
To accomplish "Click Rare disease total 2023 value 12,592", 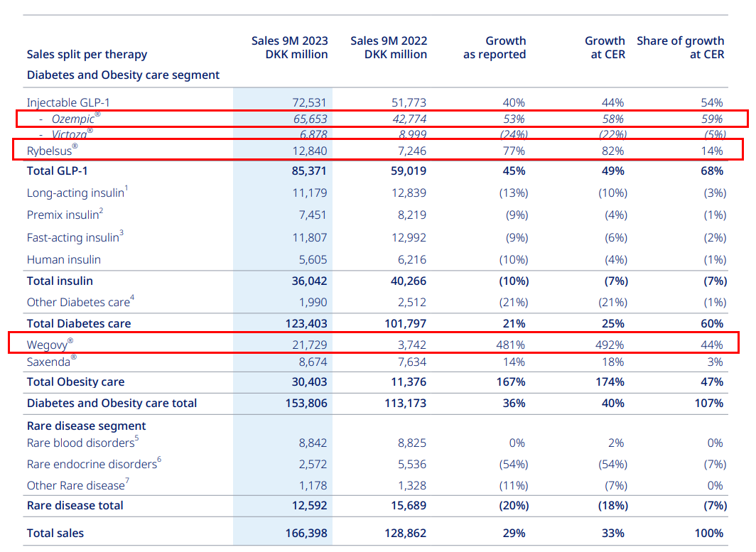I will (309, 506).
